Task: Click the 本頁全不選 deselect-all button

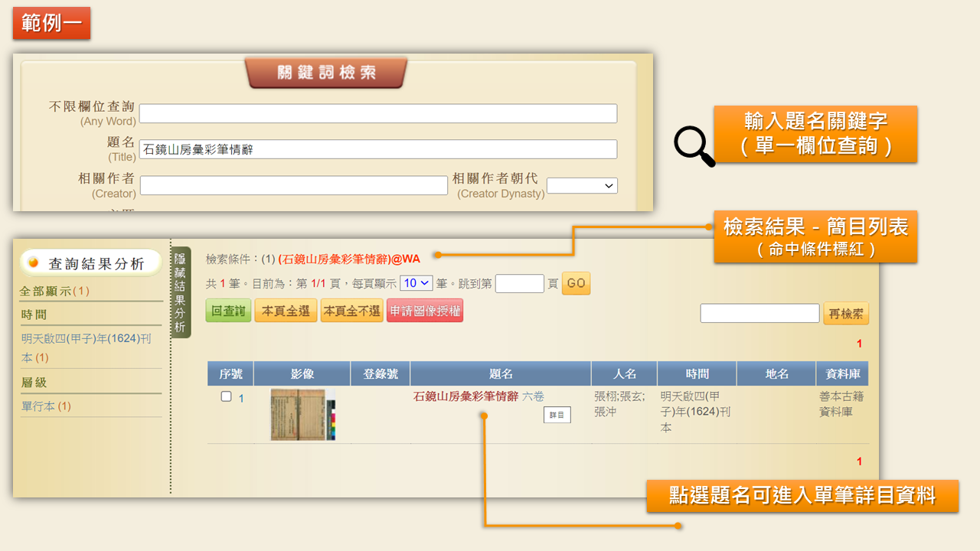Action: coord(351,311)
